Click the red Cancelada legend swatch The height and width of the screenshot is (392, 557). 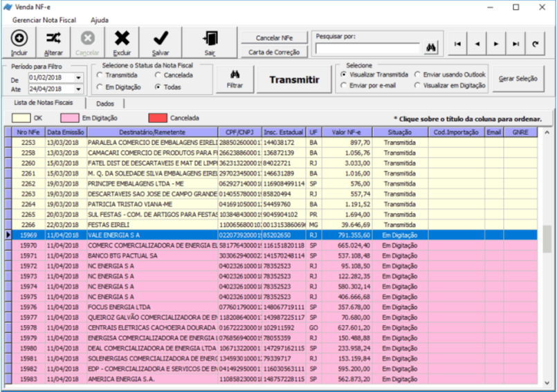(x=157, y=118)
